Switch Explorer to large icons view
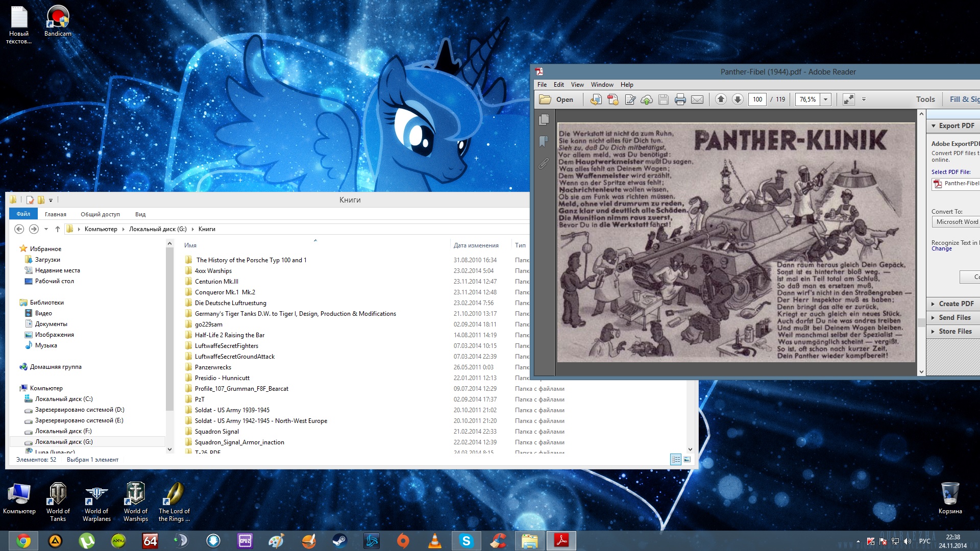The width and height of the screenshot is (980, 551). 687,460
